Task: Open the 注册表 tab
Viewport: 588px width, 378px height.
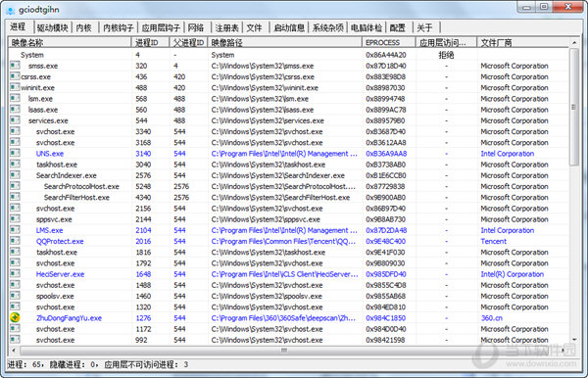Action: click(227, 27)
